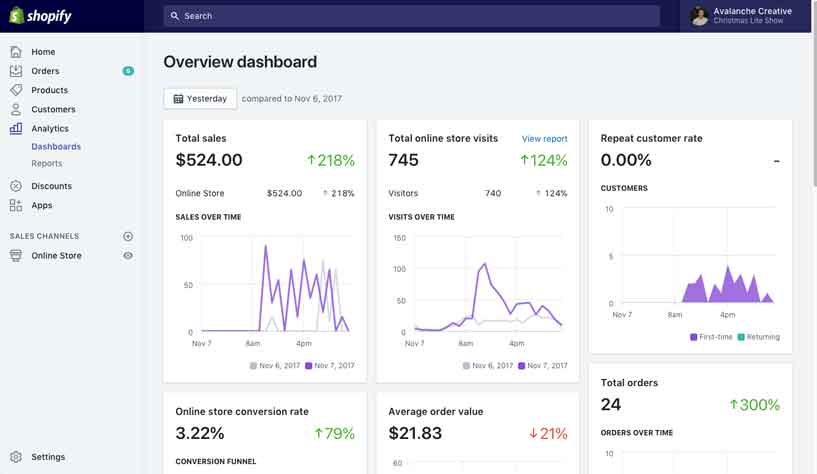Screen dimensions: 817x474
Task: Open Customers via person icon
Action: click(16, 109)
